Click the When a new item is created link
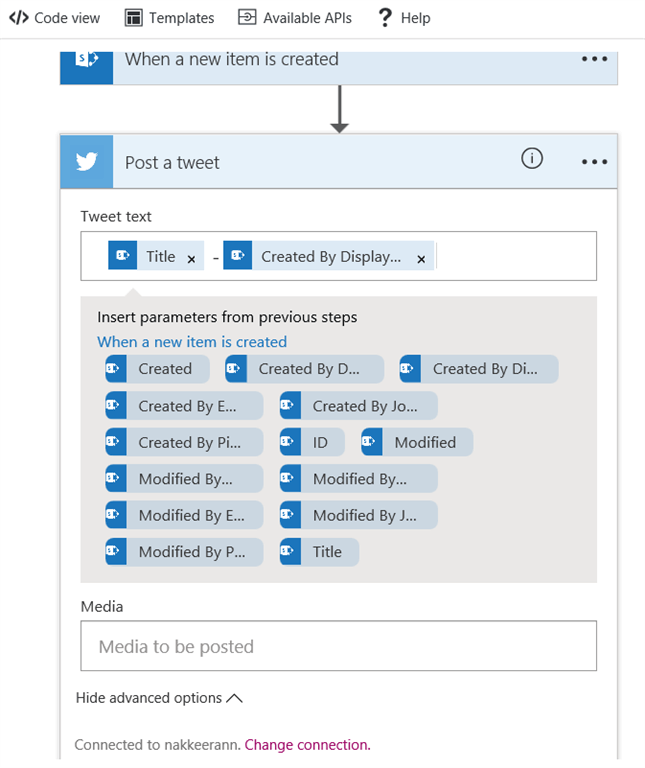Viewport: 645px width, 768px height. tap(192, 342)
